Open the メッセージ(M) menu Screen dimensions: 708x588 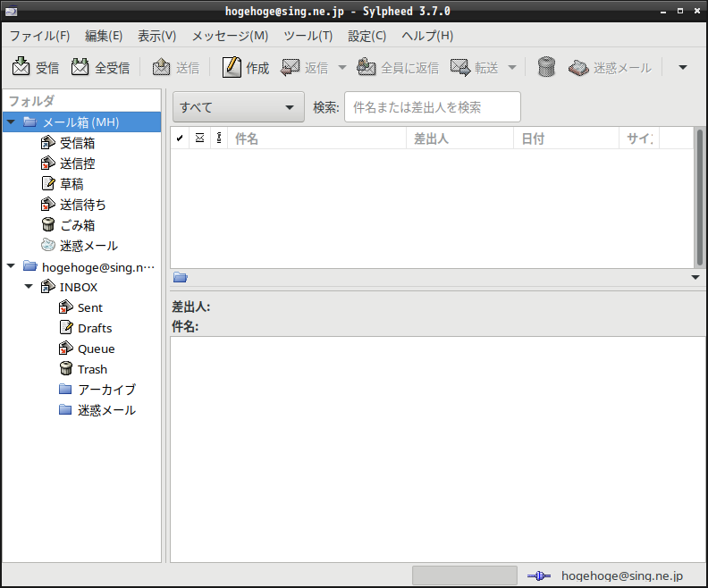click(x=230, y=36)
